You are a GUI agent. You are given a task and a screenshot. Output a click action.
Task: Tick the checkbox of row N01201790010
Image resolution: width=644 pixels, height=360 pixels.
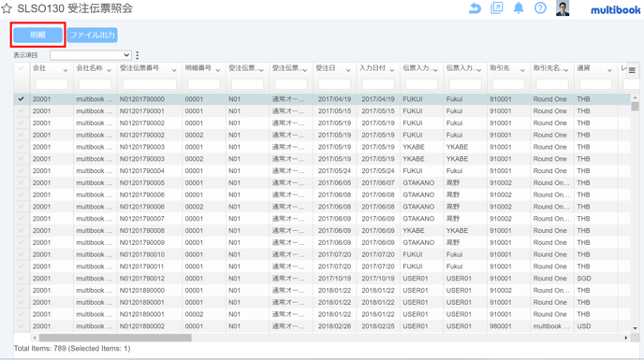click(x=21, y=254)
